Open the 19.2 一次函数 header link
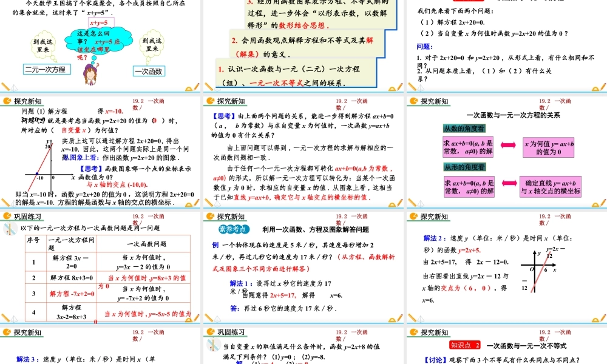 [x=149, y=103]
